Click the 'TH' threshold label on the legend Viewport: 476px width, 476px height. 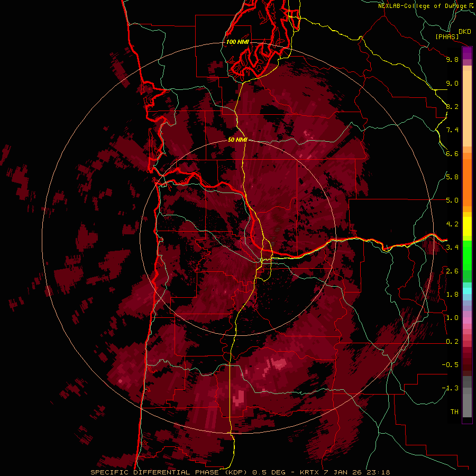[454, 412]
